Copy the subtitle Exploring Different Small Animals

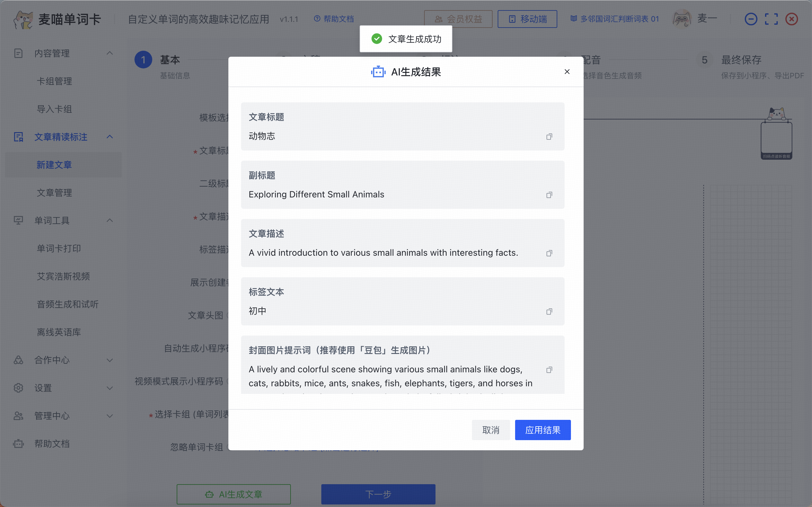tap(549, 195)
